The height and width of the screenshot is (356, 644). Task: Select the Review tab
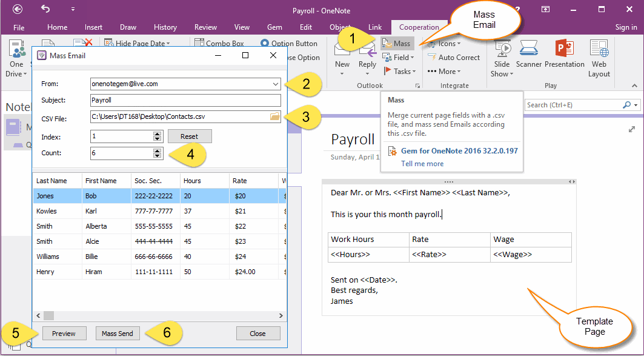tap(206, 27)
